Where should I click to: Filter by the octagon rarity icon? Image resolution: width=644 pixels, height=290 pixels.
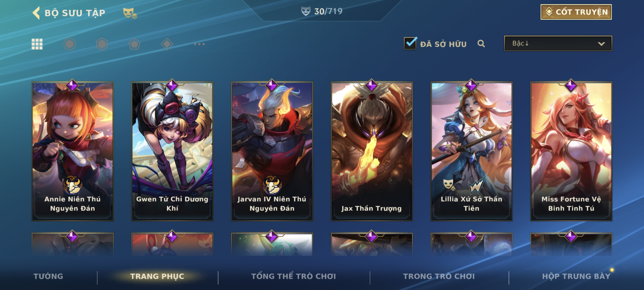69,44
